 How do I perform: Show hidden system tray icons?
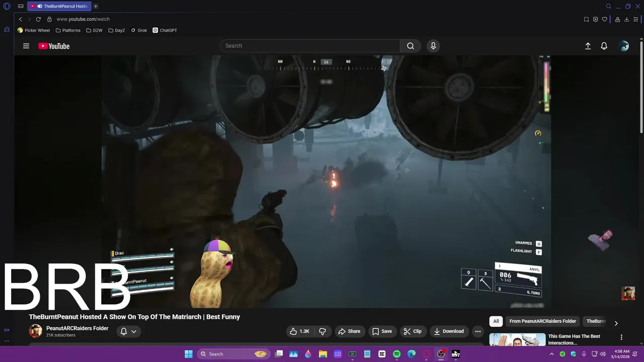552,354
